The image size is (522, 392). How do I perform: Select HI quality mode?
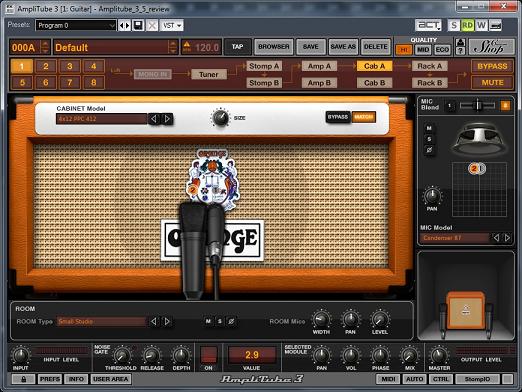tap(404, 50)
